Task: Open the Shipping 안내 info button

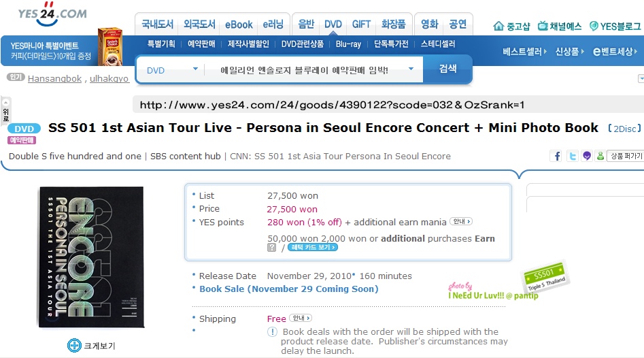Action: click(301, 318)
